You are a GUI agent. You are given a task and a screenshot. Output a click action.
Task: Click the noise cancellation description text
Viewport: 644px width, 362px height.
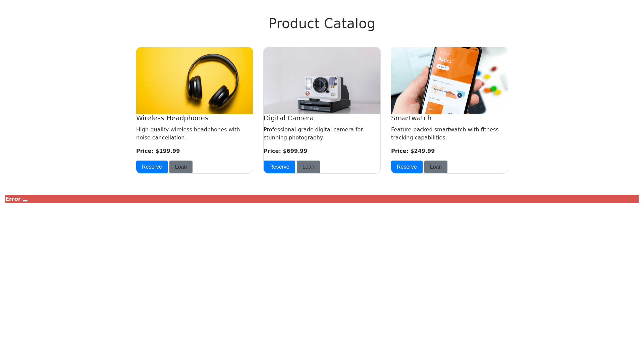click(x=188, y=134)
